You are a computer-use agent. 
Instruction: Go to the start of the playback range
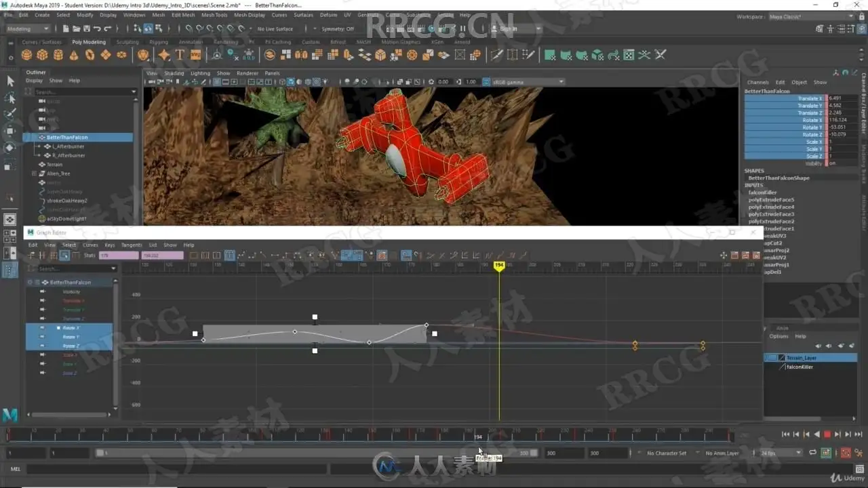click(x=786, y=434)
